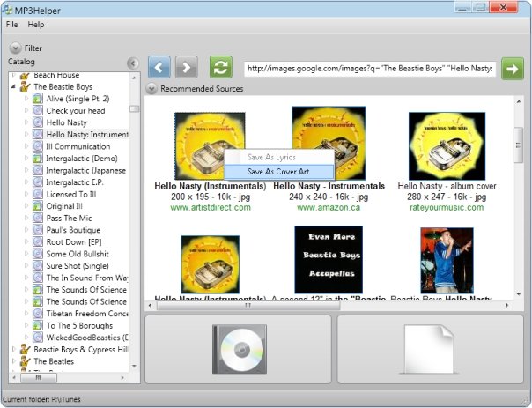532x408 pixels.
Task: Choose Save As Cover Art
Action: pos(279,172)
